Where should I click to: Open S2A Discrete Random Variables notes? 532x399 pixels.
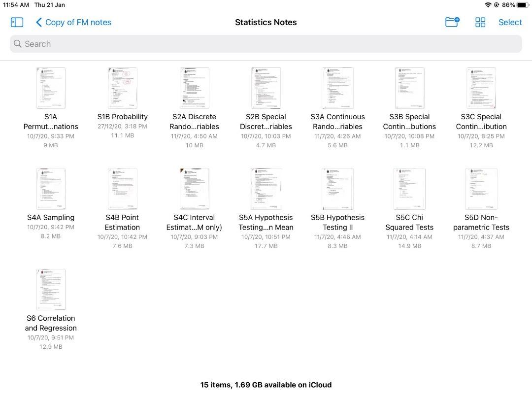tap(195, 89)
